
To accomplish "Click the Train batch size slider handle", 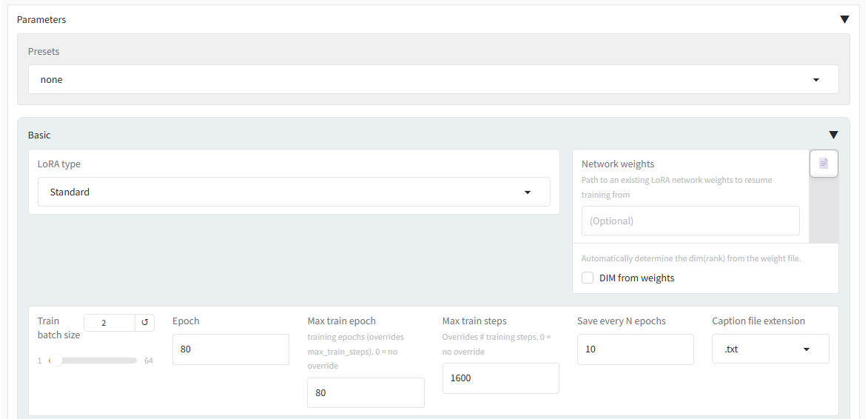I will coord(55,361).
